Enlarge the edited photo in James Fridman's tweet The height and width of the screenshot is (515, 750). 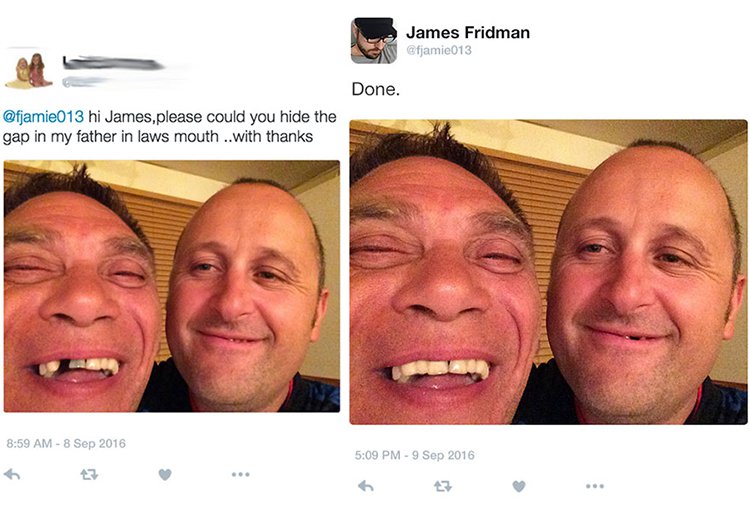[x=548, y=272]
